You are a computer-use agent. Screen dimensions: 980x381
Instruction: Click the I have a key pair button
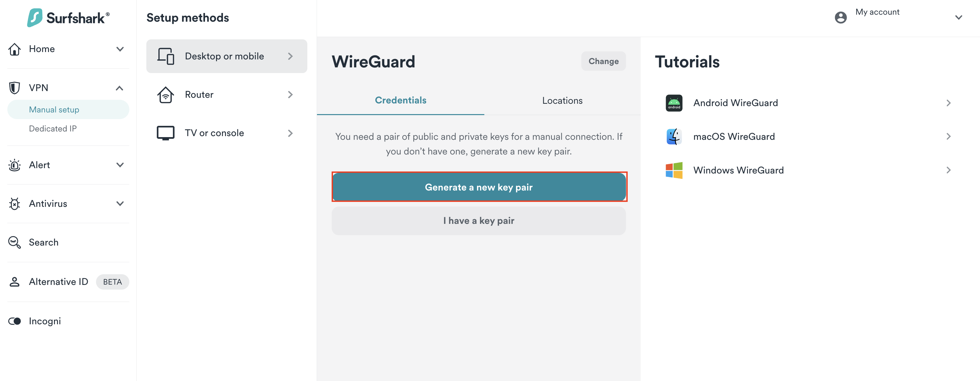[x=479, y=221]
